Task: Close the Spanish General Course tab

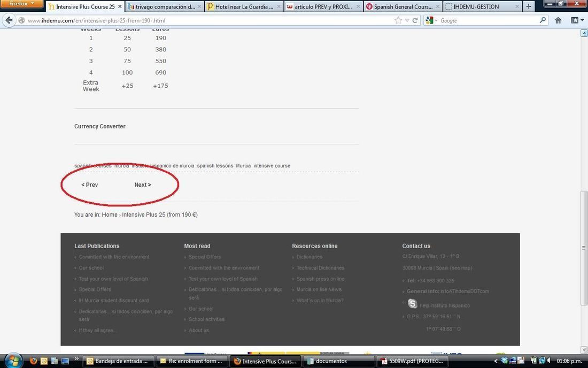Action: [x=438, y=6]
